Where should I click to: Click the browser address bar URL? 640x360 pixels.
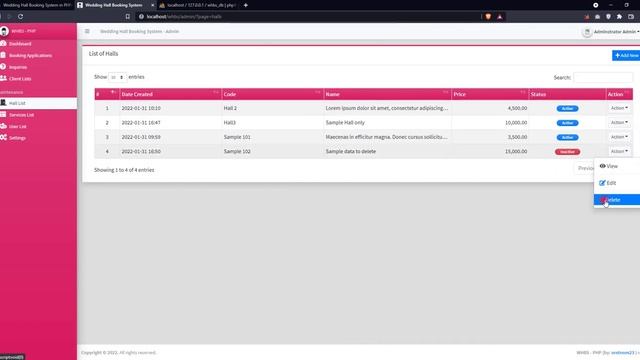[184, 17]
